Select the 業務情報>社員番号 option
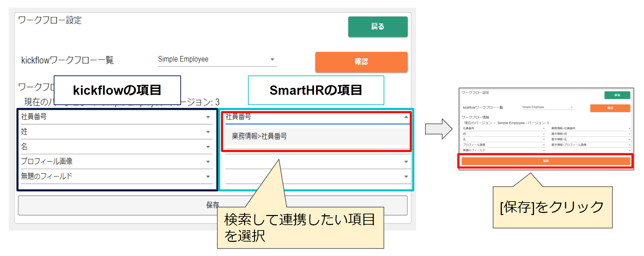The height and width of the screenshot is (256, 644). coord(317,136)
